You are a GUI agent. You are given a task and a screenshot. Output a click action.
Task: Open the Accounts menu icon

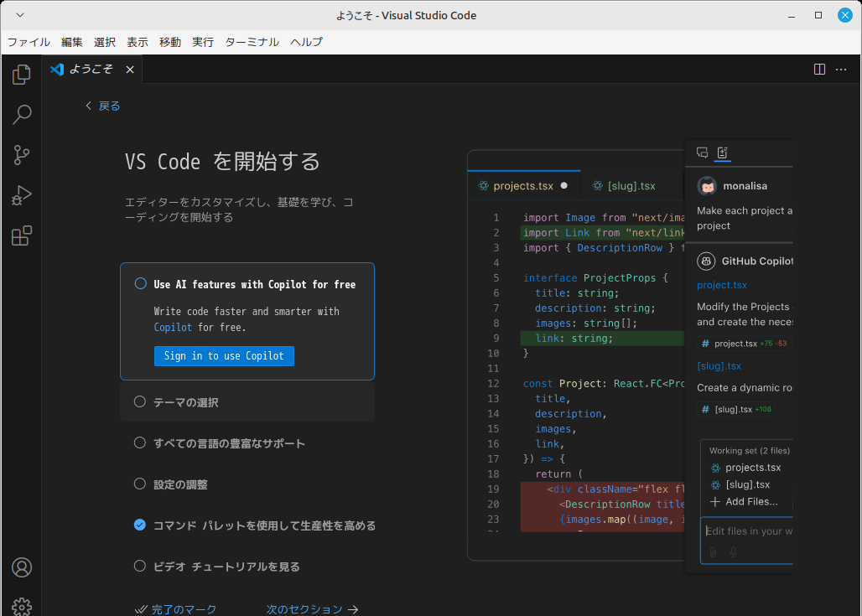(22, 567)
